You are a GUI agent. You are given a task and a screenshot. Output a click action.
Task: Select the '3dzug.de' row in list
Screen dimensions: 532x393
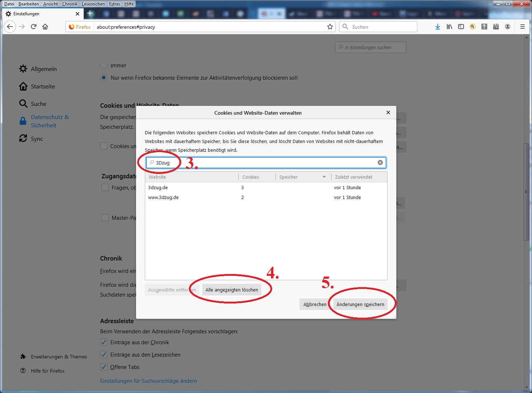click(x=266, y=187)
